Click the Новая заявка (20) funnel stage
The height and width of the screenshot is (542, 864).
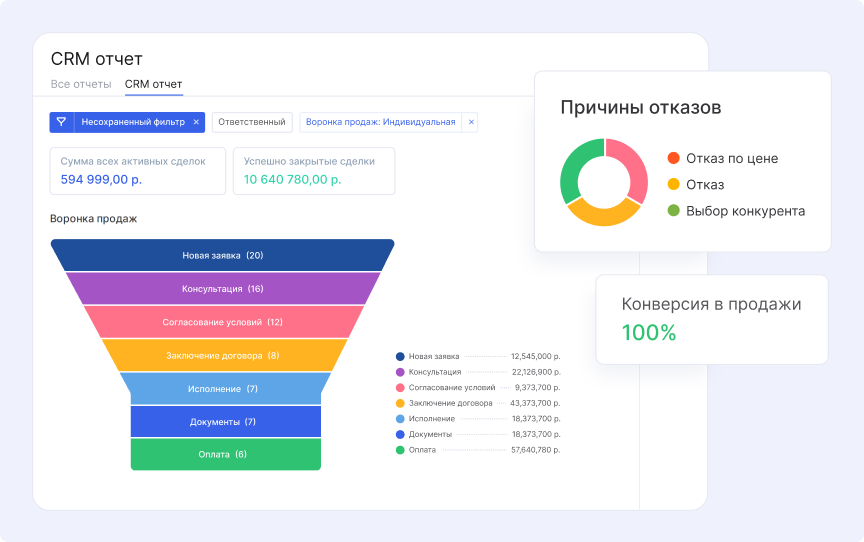[222, 255]
